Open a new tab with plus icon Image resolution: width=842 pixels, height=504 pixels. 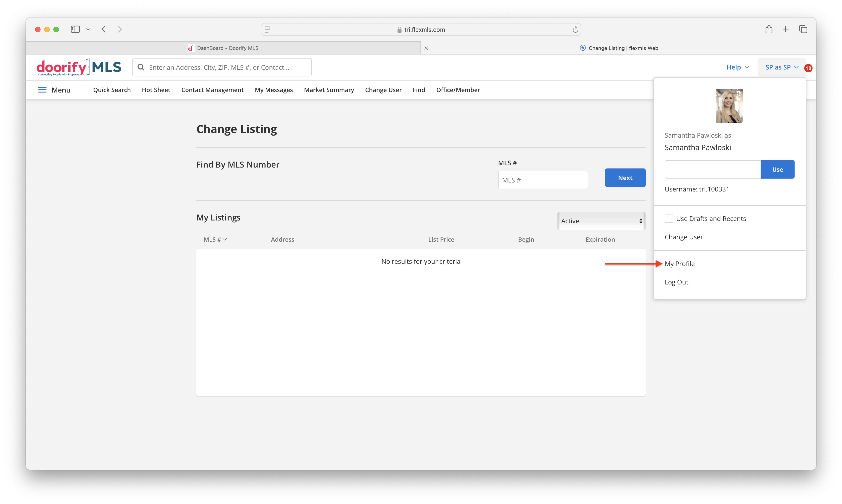tap(786, 29)
